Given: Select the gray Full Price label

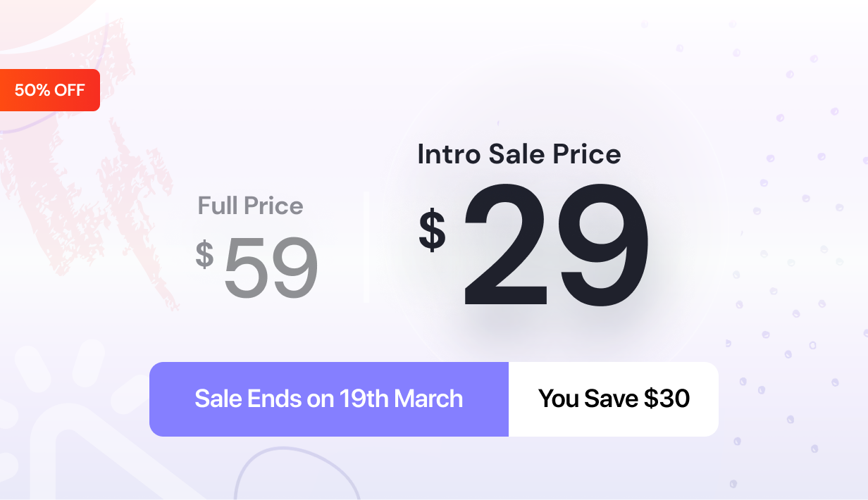Looking at the screenshot, I should (x=250, y=206).
